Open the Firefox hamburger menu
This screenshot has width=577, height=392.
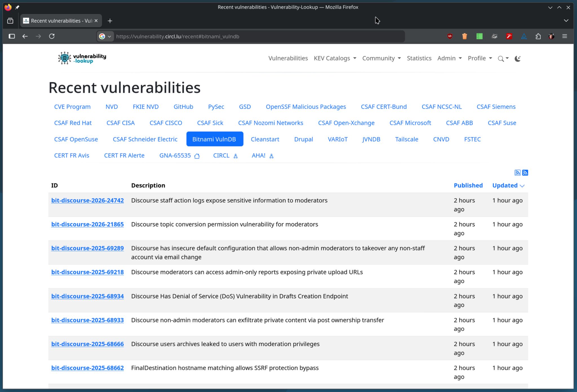pos(565,36)
